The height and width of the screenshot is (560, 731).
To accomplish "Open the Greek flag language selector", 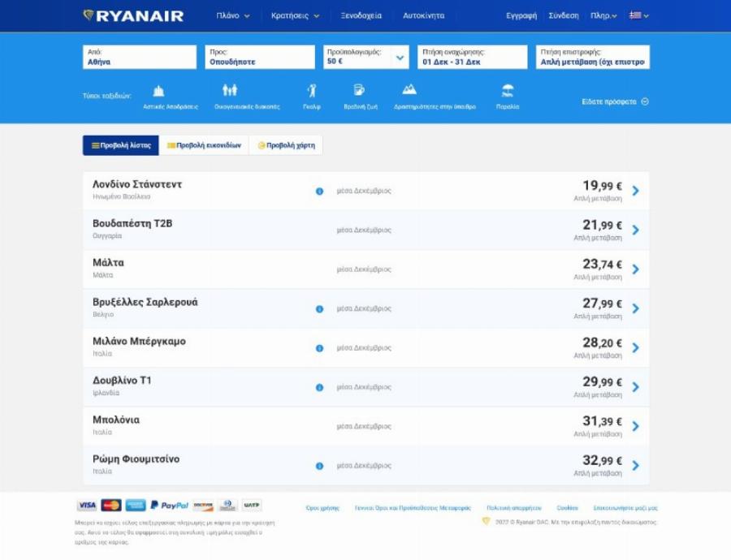I will 637,14.
